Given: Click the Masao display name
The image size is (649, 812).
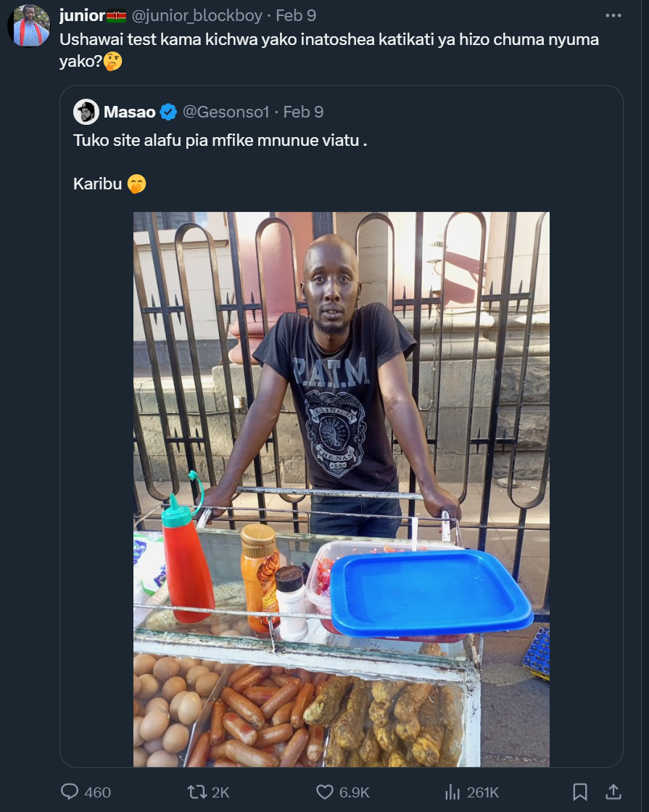Looking at the screenshot, I should [x=129, y=112].
